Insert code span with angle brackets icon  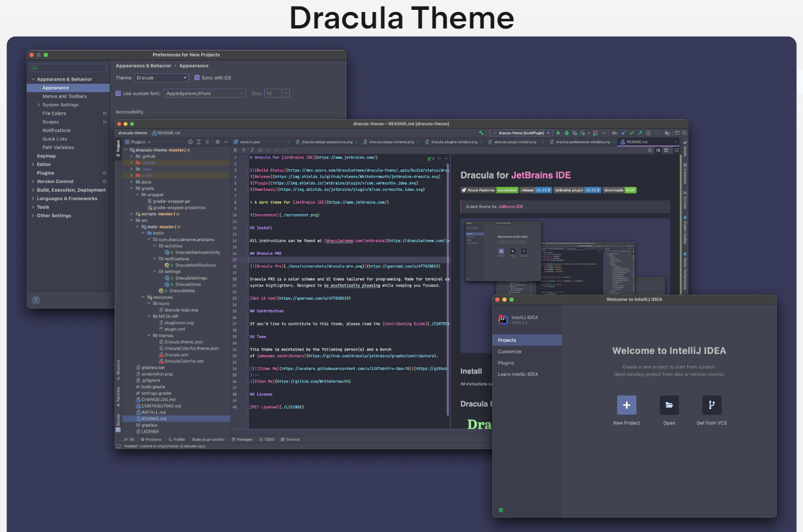[260, 150]
